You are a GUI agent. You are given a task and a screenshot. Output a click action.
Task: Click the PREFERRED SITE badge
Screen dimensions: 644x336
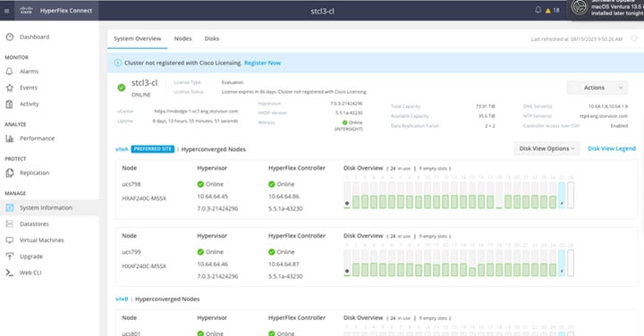pyautogui.click(x=153, y=149)
